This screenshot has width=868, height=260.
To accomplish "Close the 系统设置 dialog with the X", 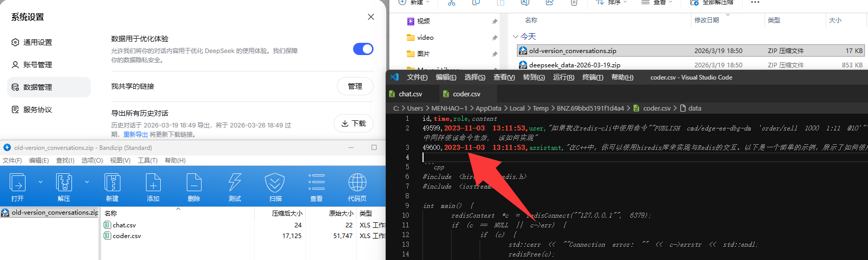I will click(x=371, y=17).
